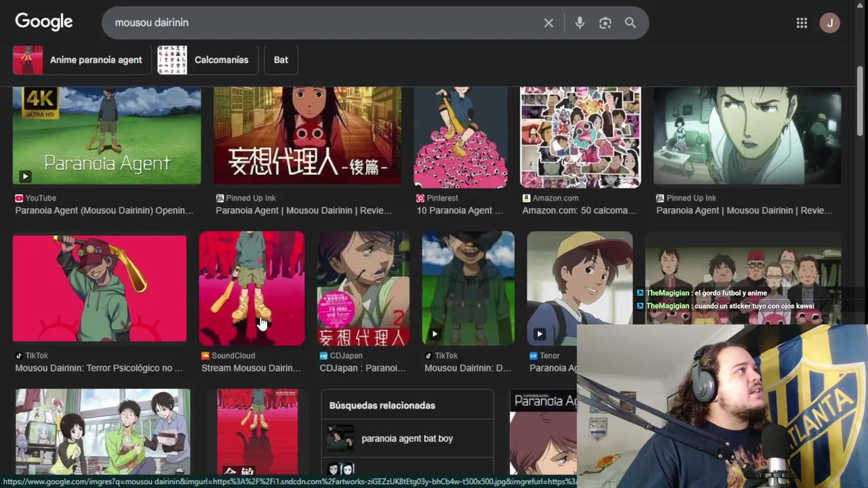This screenshot has width=868, height=488.
Task: Click 'Stream Mousou Dairin...' SoundCloud title
Action: (251, 368)
